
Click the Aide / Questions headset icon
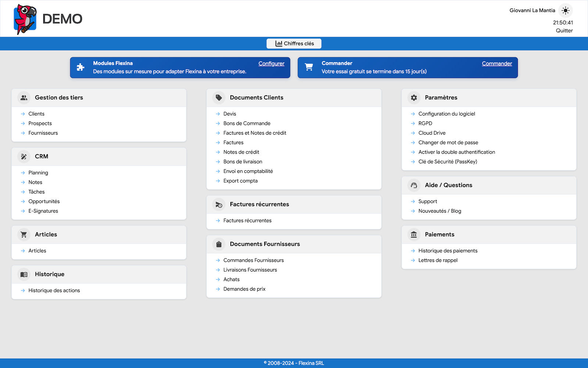tap(414, 185)
